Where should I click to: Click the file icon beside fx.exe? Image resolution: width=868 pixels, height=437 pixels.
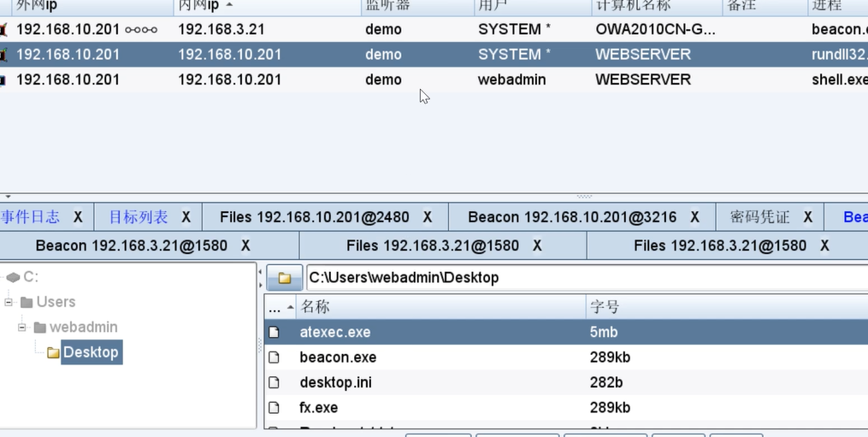click(274, 408)
